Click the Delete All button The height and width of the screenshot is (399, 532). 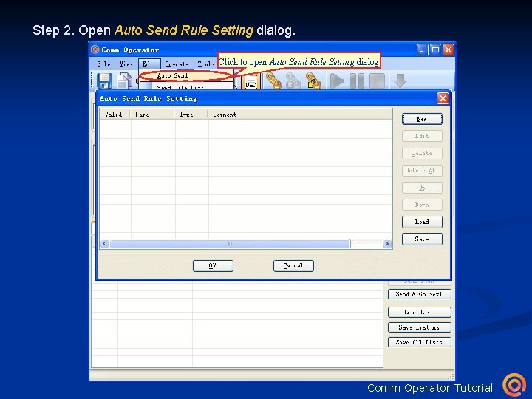[x=422, y=171]
